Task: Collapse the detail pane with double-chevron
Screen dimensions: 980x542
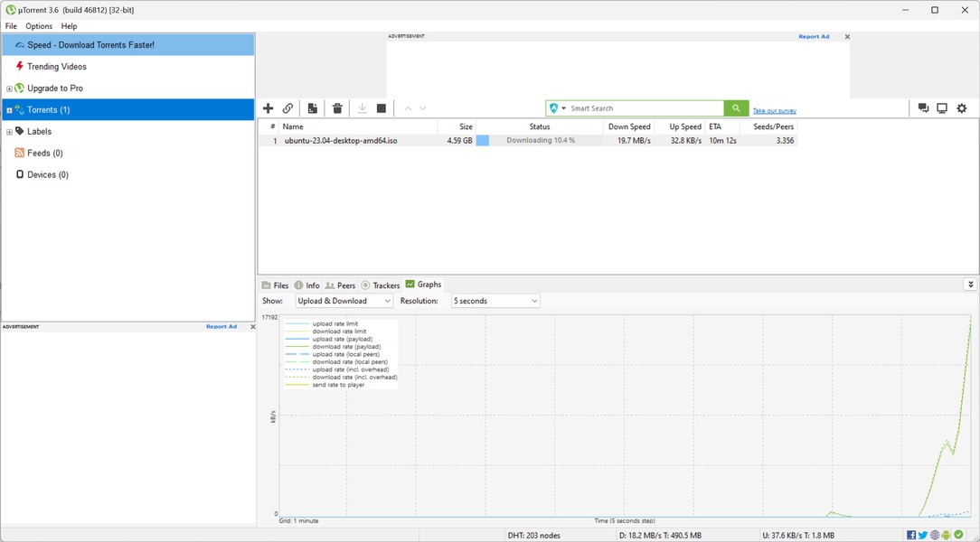Action: pos(970,285)
